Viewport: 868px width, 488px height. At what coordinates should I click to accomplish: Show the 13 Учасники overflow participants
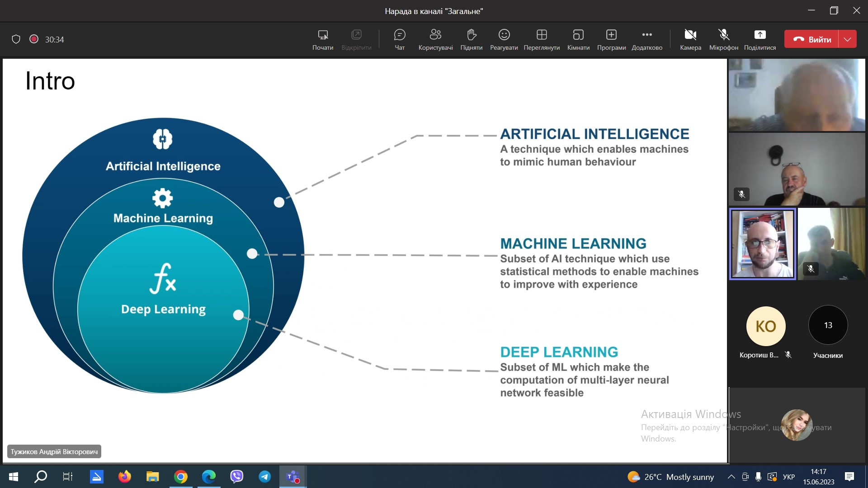point(828,325)
